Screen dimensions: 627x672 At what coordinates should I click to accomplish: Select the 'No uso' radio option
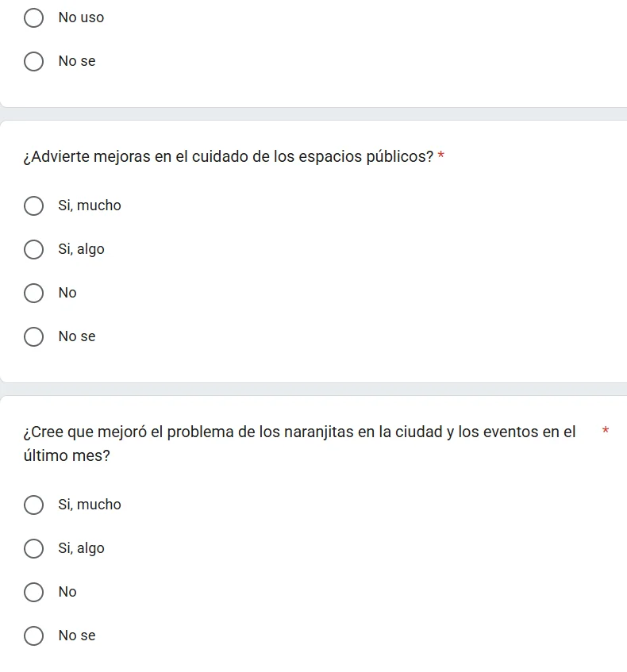(33, 18)
